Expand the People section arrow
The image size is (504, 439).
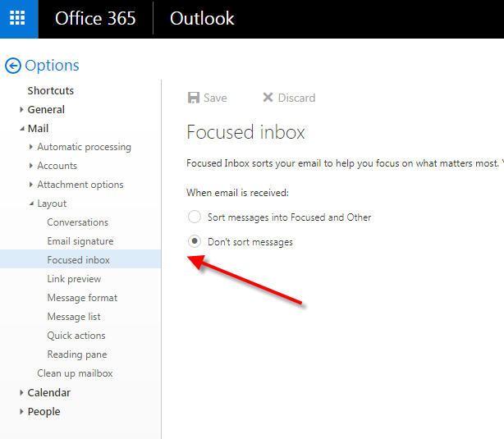[21, 411]
